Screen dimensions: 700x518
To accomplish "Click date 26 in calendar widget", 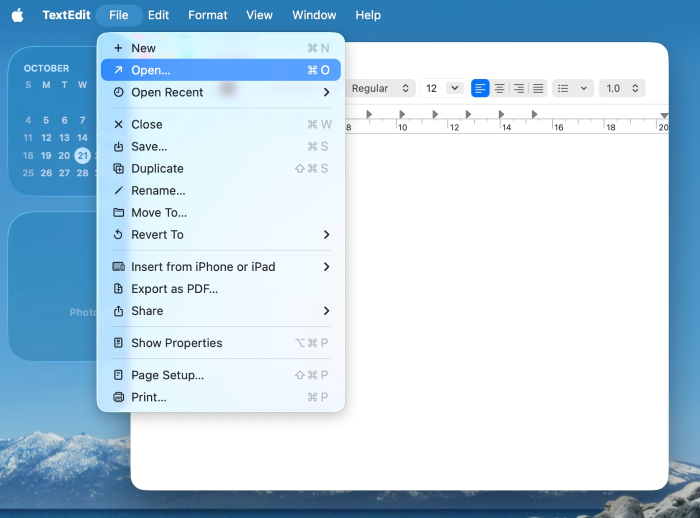I will [46, 173].
